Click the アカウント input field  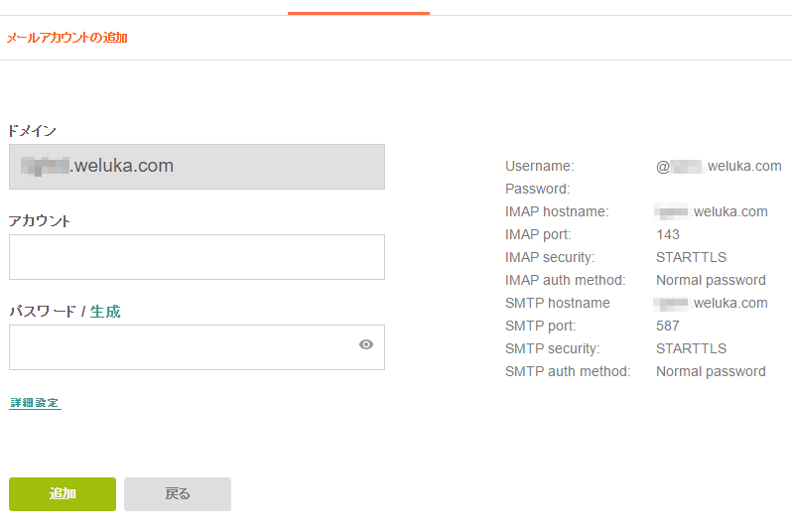coord(197,257)
